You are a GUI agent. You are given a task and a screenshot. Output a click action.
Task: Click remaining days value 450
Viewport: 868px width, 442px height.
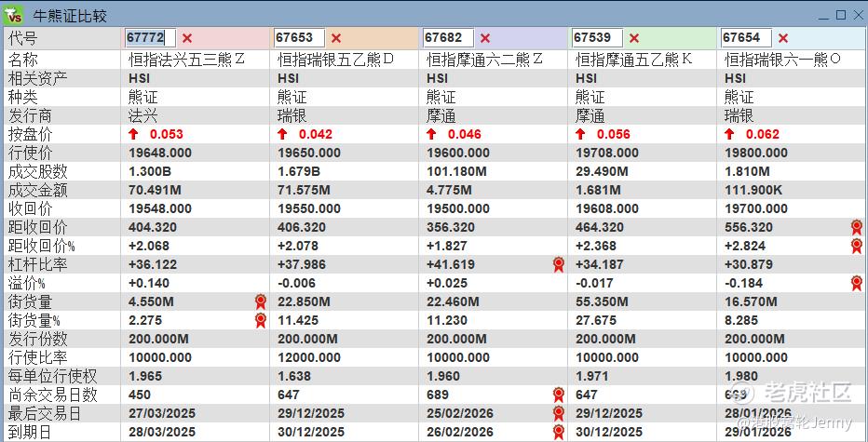[x=140, y=395]
